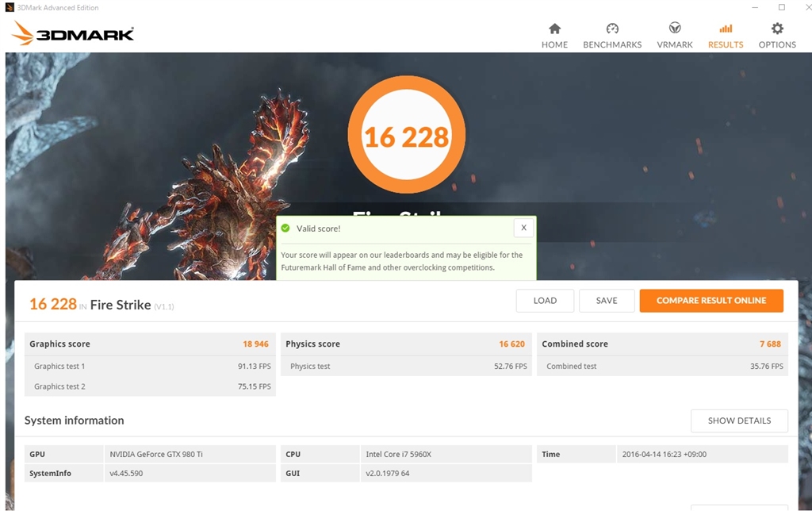Switch to the RESULTS tab label
The width and height of the screenshot is (812, 511).
(726, 44)
